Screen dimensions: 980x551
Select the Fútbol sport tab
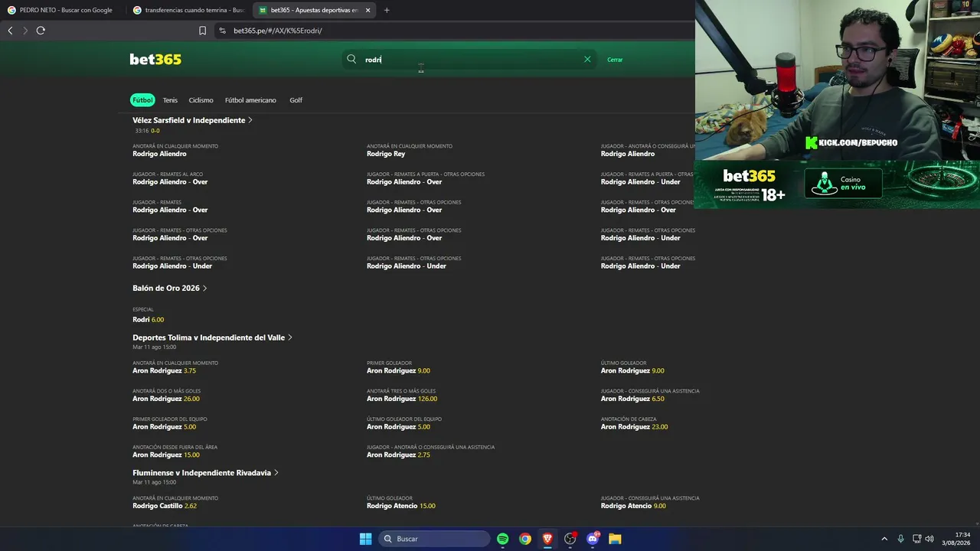[x=142, y=100]
